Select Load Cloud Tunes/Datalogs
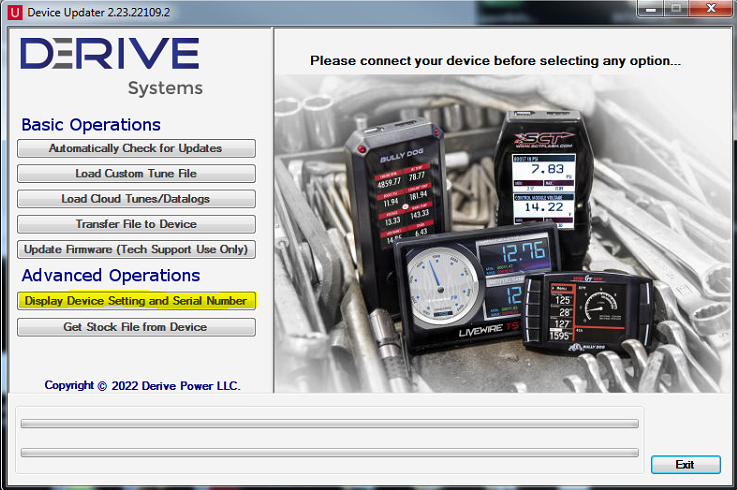 (136, 199)
